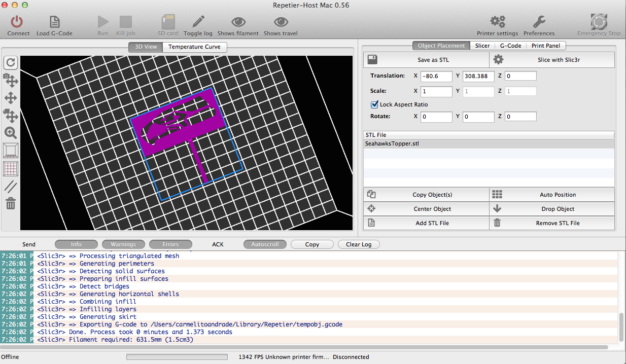Open the G-Code tab
The width and height of the screenshot is (626, 364).
[510, 46]
